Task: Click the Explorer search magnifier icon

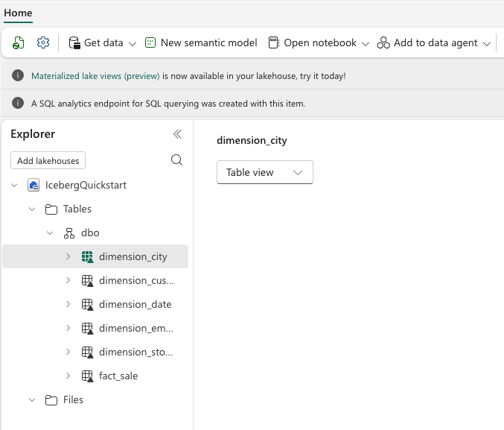Action: pos(176,159)
